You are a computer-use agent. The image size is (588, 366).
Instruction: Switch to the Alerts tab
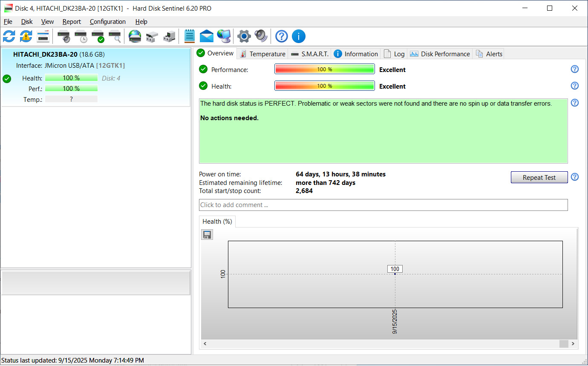tap(489, 54)
